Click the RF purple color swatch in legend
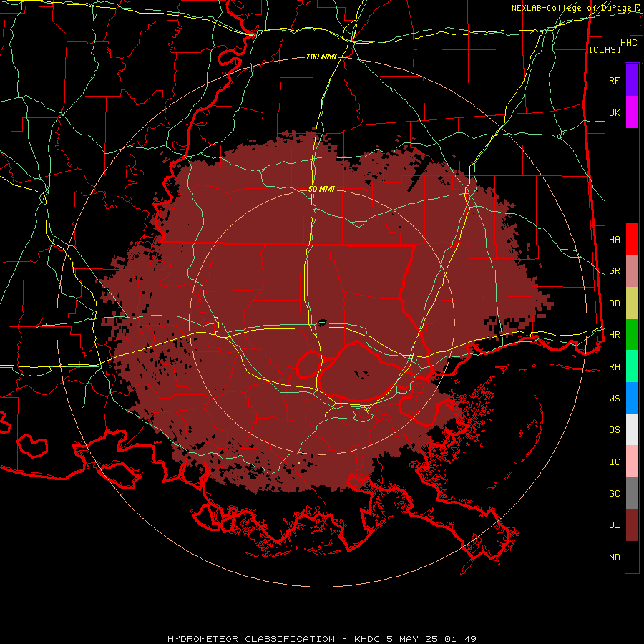 pyautogui.click(x=632, y=80)
